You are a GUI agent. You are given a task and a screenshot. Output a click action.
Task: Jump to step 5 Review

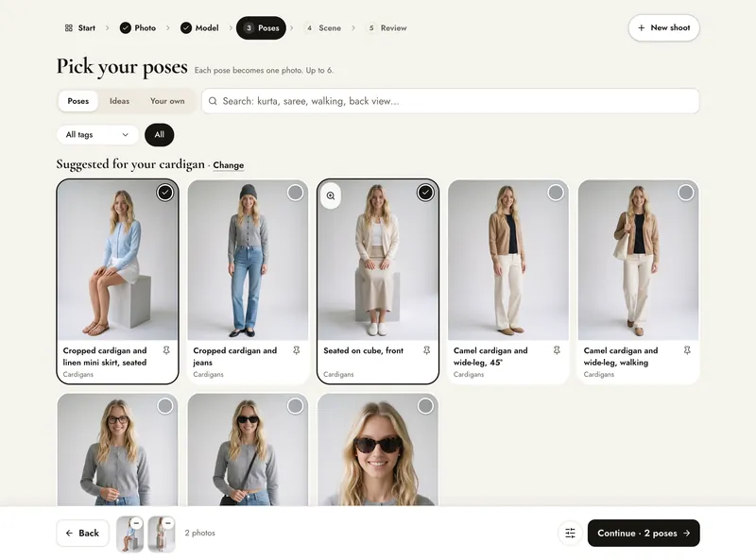point(387,28)
